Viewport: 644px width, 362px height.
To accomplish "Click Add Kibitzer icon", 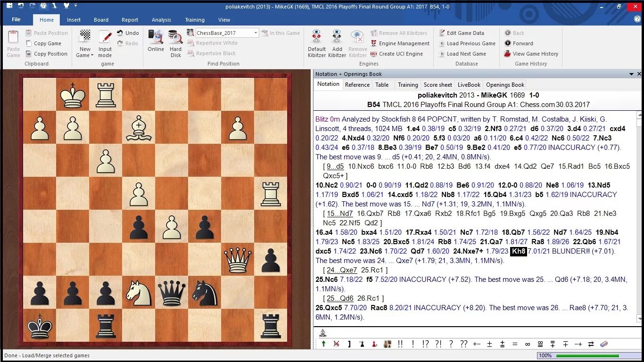I will (x=337, y=37).
